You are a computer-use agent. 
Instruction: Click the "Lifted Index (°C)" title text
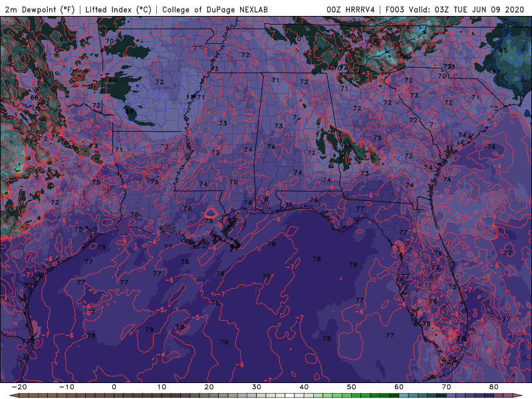[118, 9]
